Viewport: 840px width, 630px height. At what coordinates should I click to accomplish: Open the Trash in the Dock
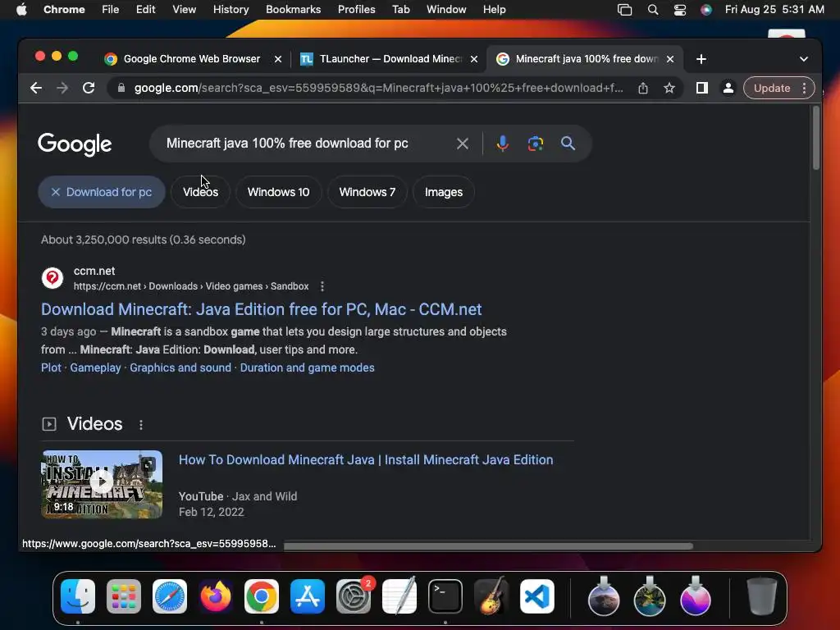click(x=761, y=596)
